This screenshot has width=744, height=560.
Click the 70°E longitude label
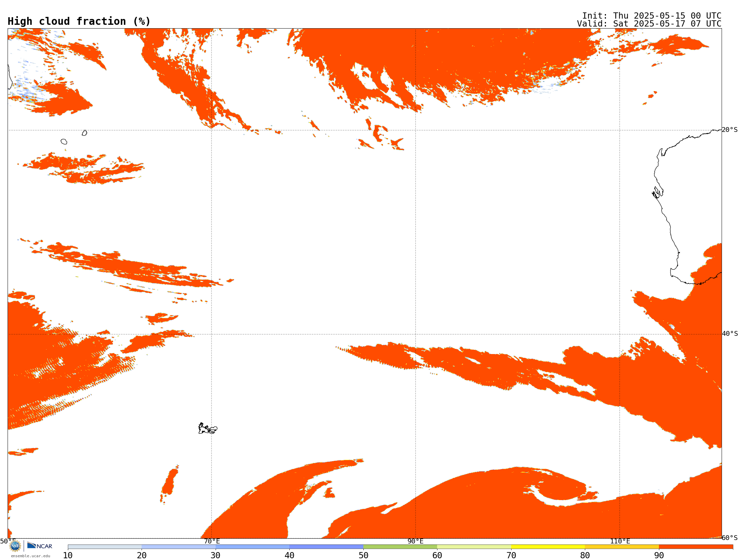212,541
